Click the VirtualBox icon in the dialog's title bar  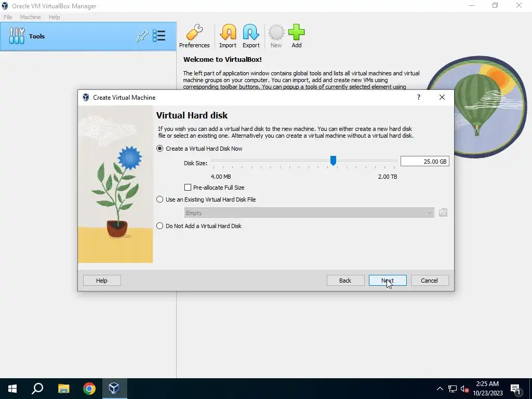tap(86, 97)
